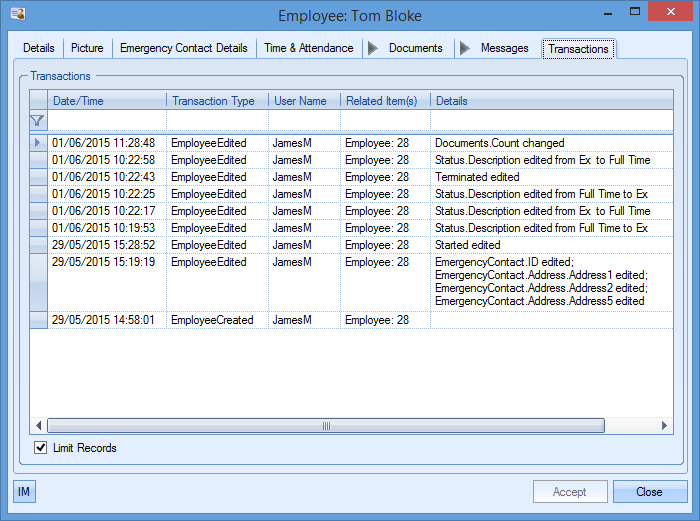The image size is (700, 521).
Task: Go to the Picture tab
Action: tap(87, 48)
